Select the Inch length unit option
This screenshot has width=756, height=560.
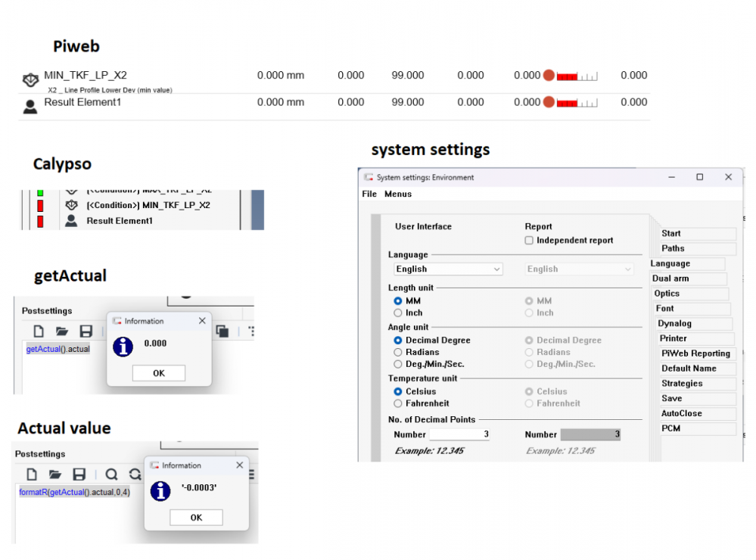point(398,313)
